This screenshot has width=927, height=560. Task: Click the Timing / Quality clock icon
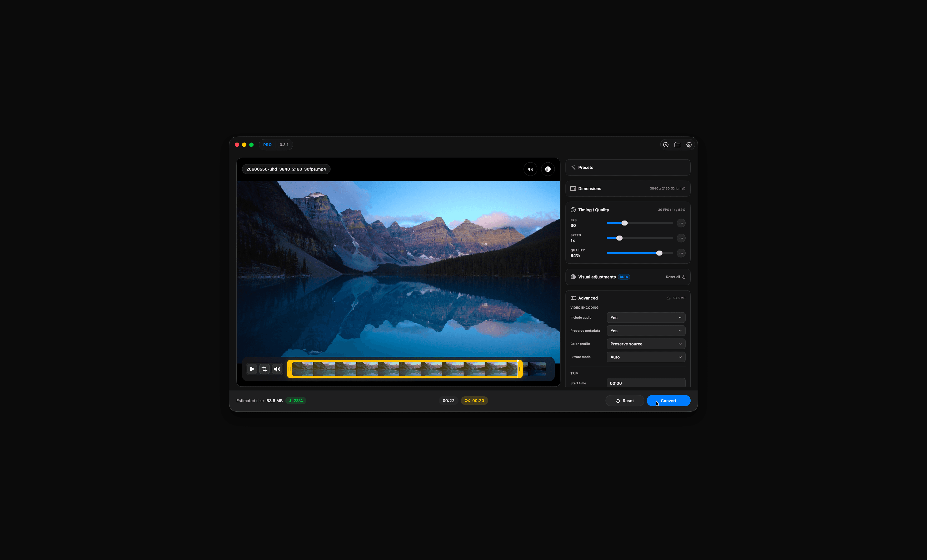[x=573, y=210]
